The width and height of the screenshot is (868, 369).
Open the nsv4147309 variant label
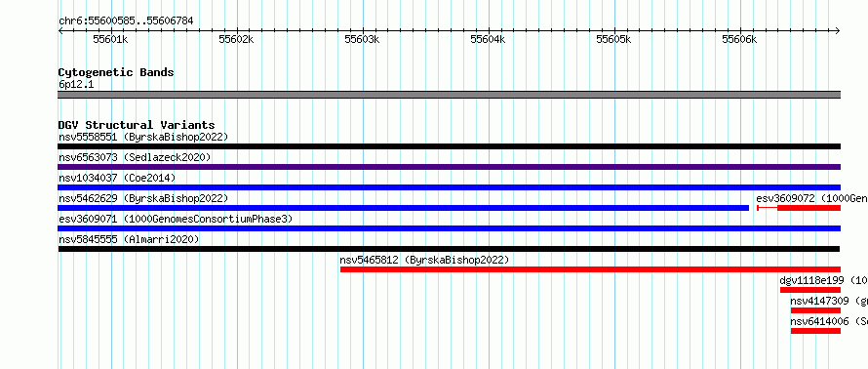(x=829, y=301)
